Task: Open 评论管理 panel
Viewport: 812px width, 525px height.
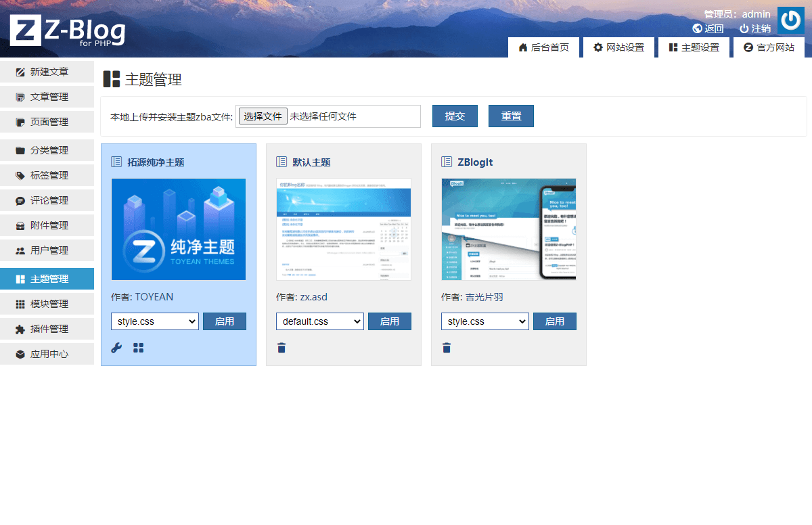Action: point(47,200)
